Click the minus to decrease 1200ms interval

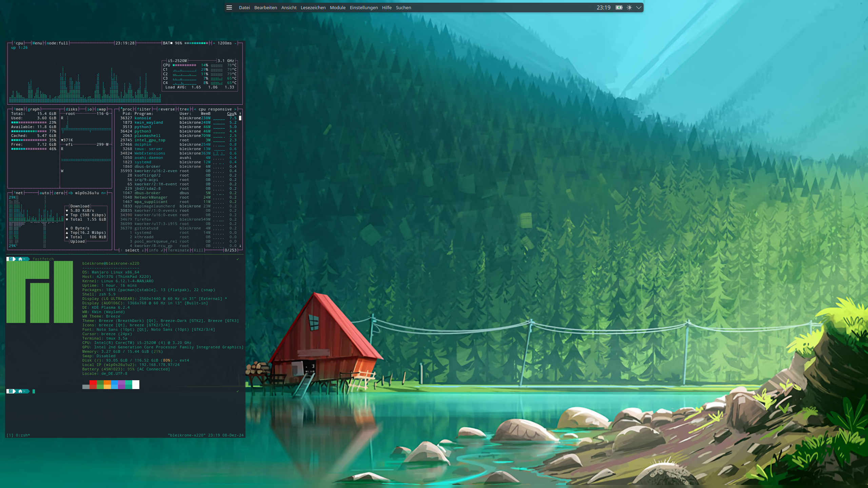pos(235,43)
